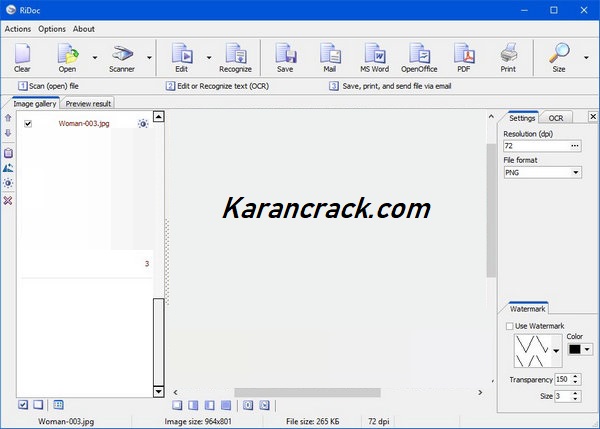
Task: Expand the Size dropdown arrow
Action: coord(586,58)
